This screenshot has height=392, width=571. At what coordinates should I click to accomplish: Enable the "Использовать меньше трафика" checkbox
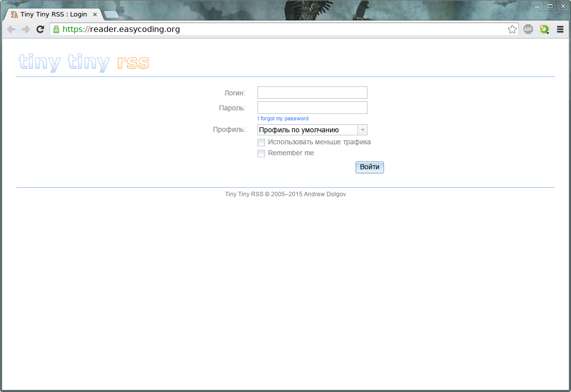(261, 142)
